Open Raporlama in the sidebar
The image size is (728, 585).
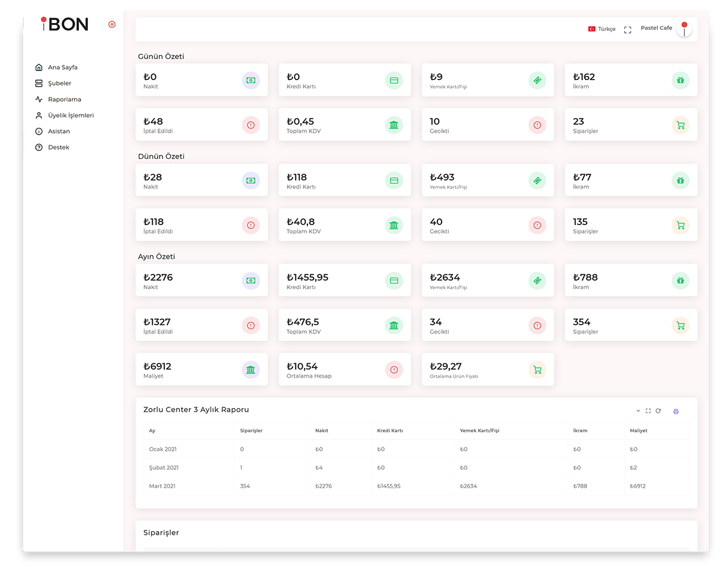point(64,99)
